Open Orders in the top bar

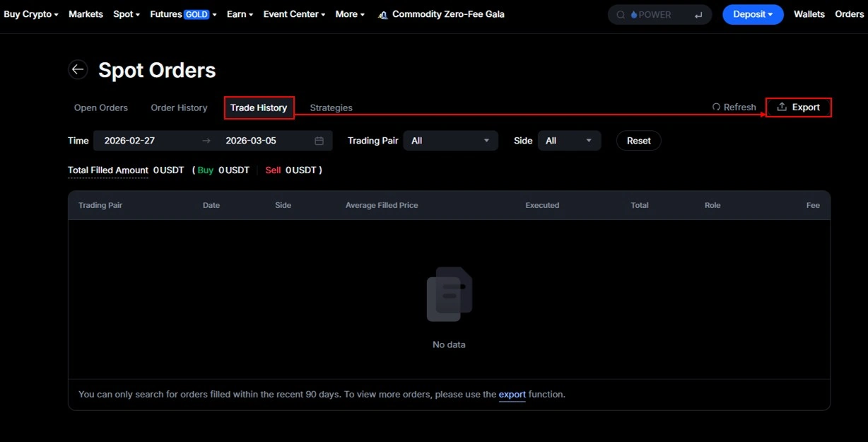click(x=850, y=14)
